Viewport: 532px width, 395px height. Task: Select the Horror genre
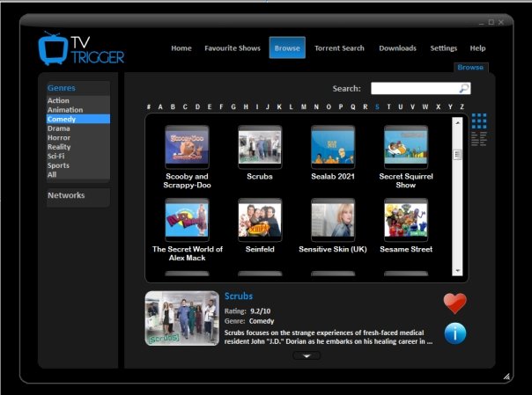[x=78, y=137]
